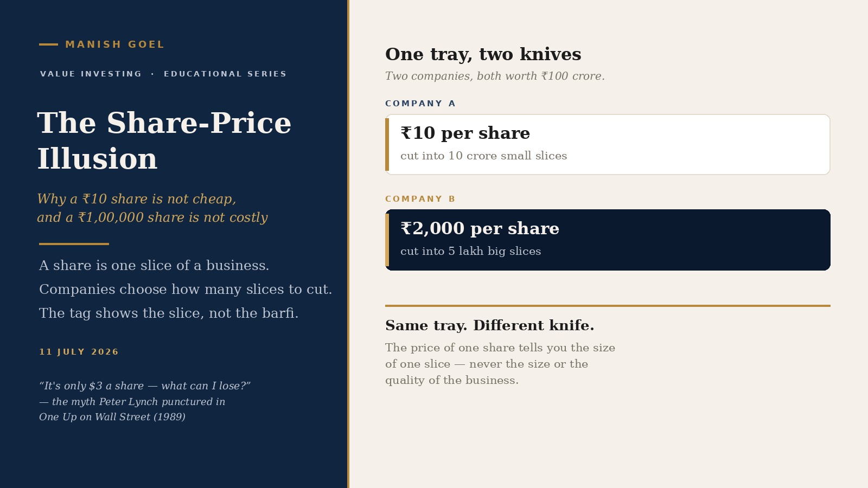Select the subheading about ₹100 crore companies
The image size is (868, 488).
click(495, 76)
